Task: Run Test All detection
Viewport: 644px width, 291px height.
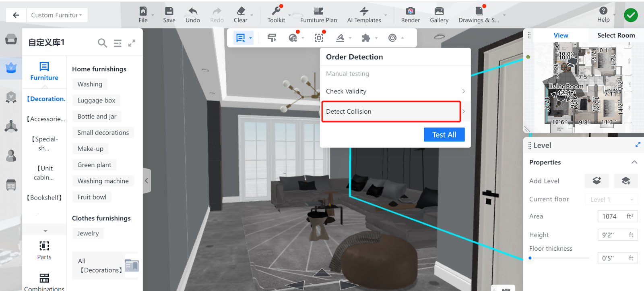Action: pos(444,135)
